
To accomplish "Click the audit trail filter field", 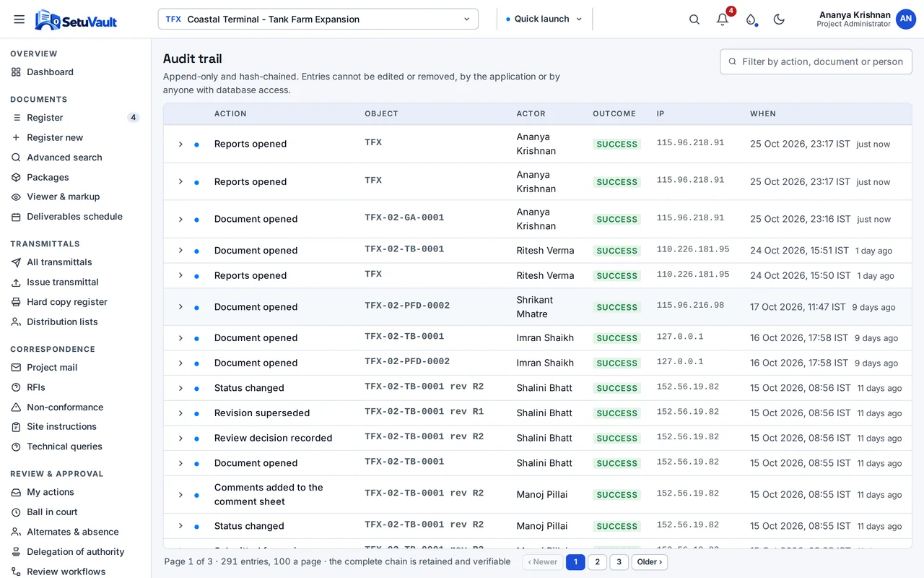I will pyautogui.click(x=816, y=62).
